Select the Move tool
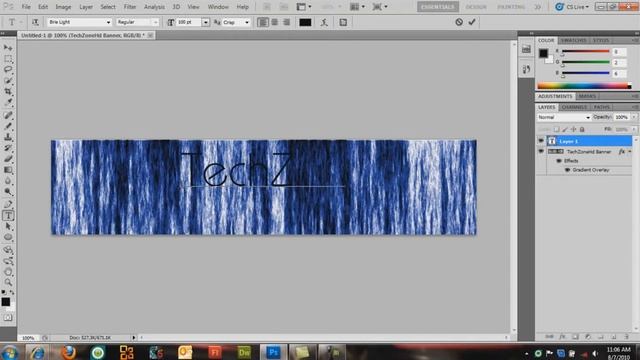 [8, 48]
